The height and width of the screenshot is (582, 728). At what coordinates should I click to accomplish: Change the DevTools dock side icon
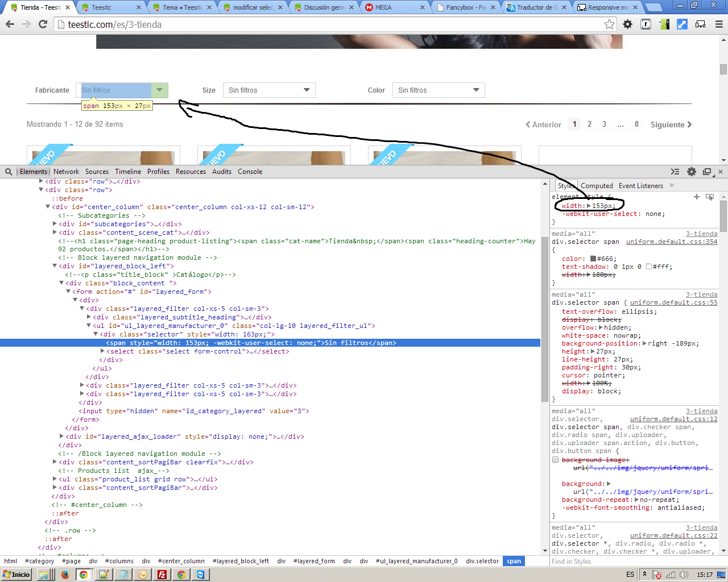tap(707, 172)
